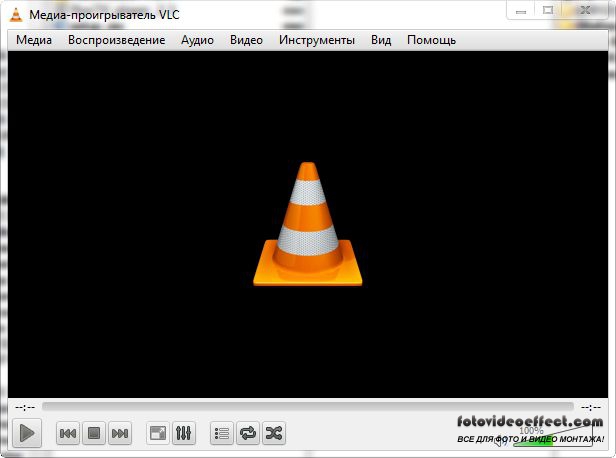This screenshot has width=616, height=458.
Task: Toggle the remaining time label
Action: point(590,407)
